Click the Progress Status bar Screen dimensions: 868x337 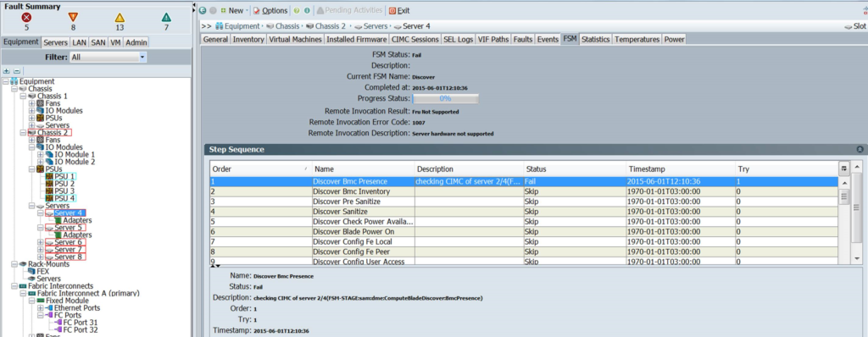coord(445,98)
